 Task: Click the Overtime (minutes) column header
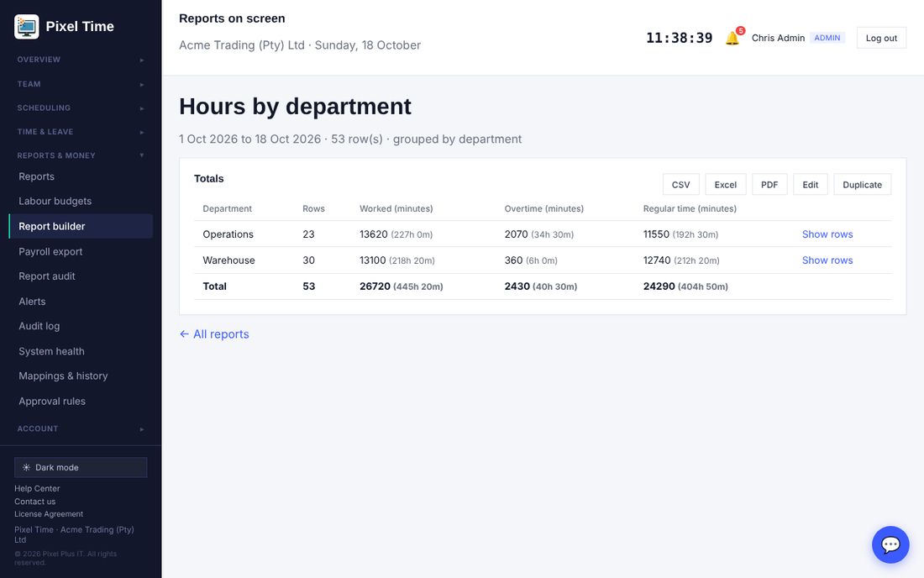click(x=544, y=208)
